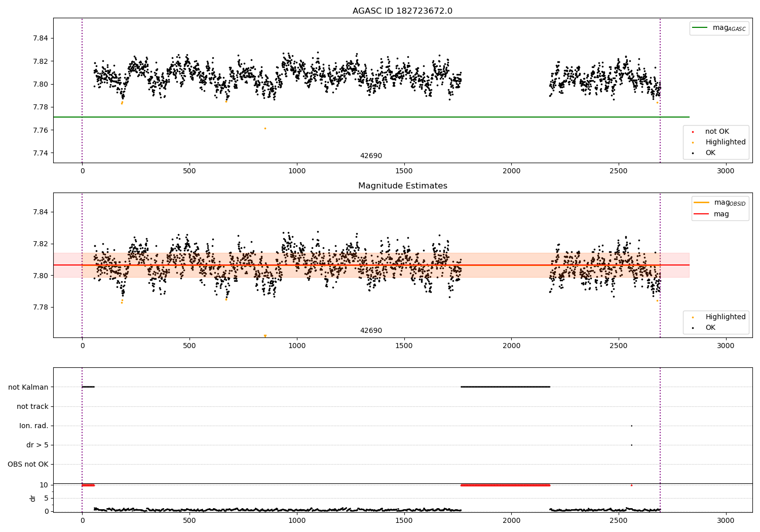
Task: Click the 'not OK' legend entry in the top plot
Action: 717,131
